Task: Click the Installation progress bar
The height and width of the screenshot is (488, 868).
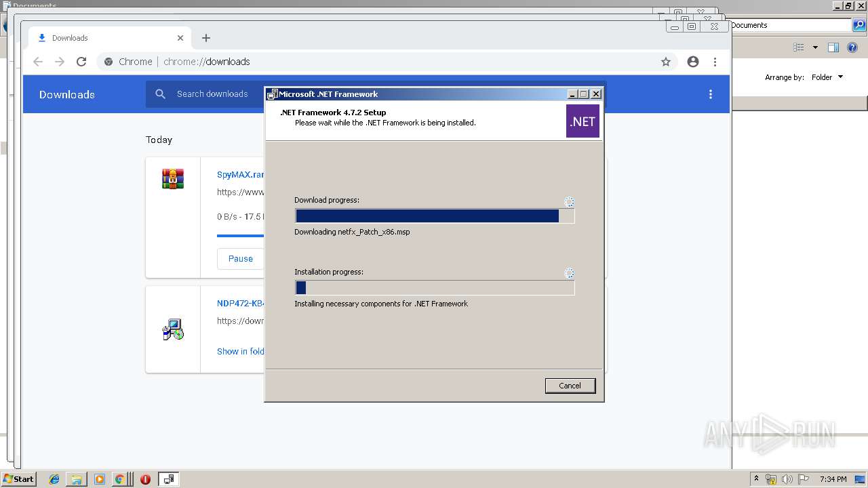Action: coord(435,287)
